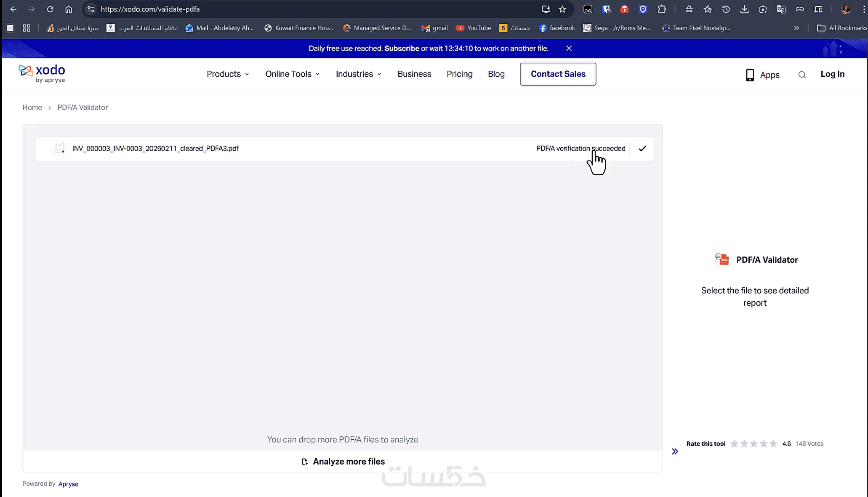Click the Apps phone icon

[x=750, y=75]
